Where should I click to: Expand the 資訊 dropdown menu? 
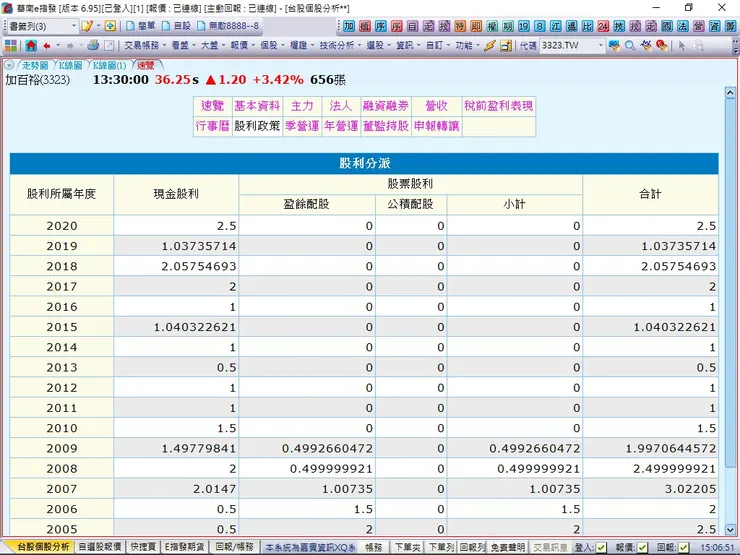(x=408, y=46)
